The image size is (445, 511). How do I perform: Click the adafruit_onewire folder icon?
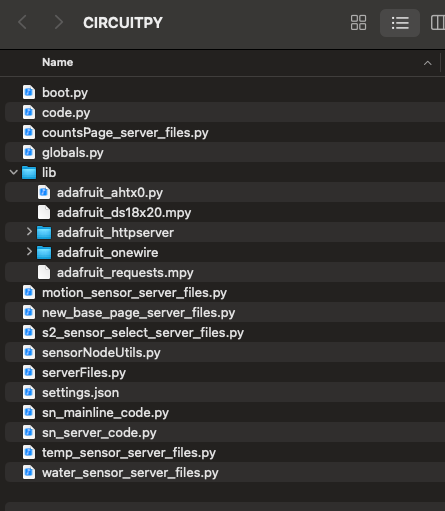click(x=44, y=253)
